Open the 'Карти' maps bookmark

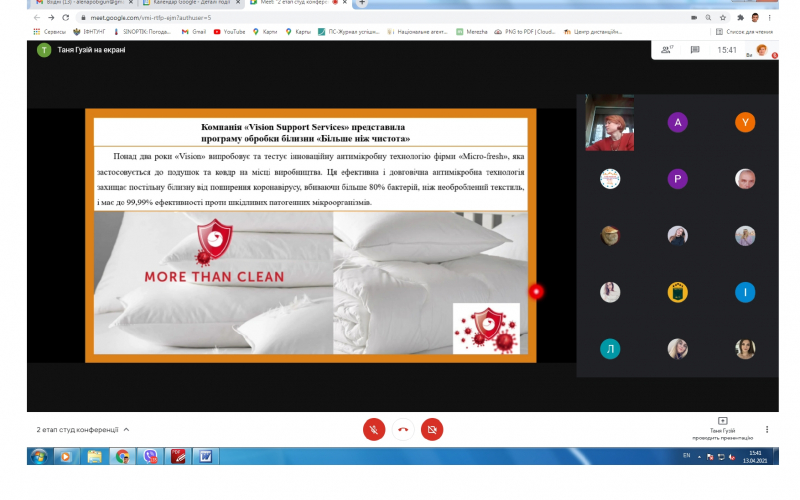point(265,32)
